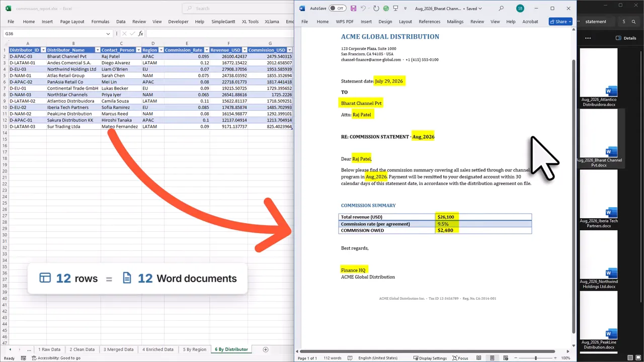Click the Undo arrow in Word title bar
The width and height of the screenshot is (644, 362).
363,9
